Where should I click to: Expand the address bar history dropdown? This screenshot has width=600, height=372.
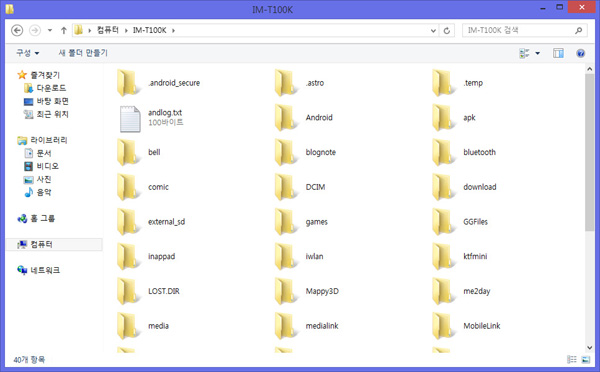click(x=433, y=31)
